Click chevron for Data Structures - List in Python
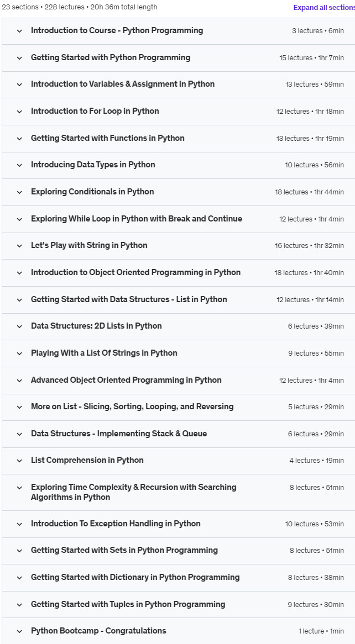This screenshot has width=355, height=644. [x=19, y=300]
